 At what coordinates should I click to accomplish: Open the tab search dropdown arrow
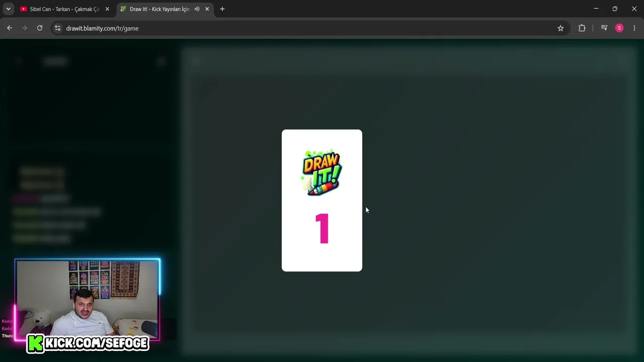coord(8,9)
